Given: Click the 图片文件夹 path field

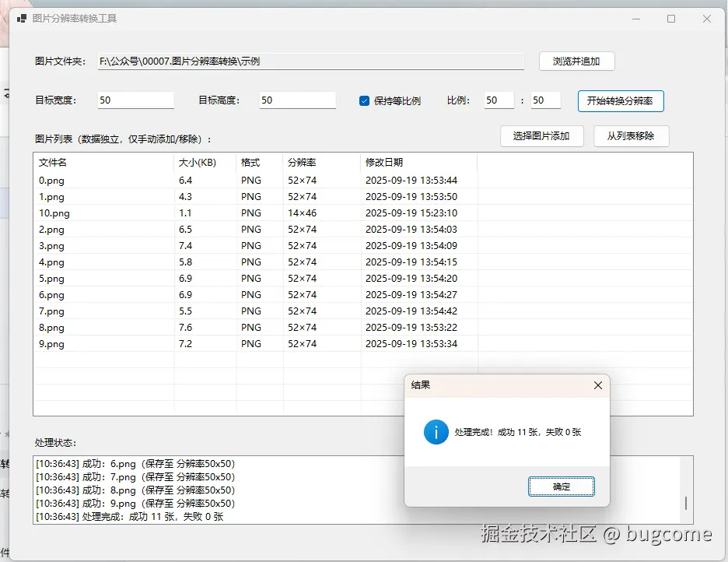Looking at the screenshot, I should click(x=311, y=61).
